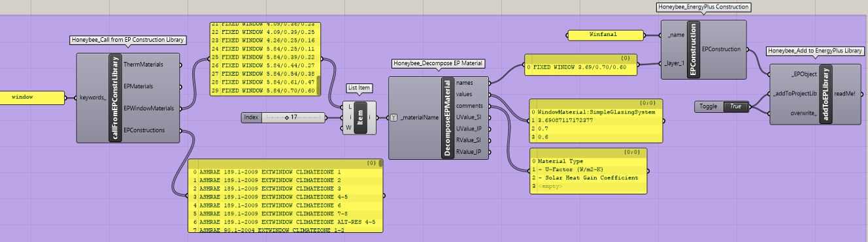The width and height of the screenshot is (868, 242).
Task: Click the _materialName input parameter
Action: tap(418, 117)
